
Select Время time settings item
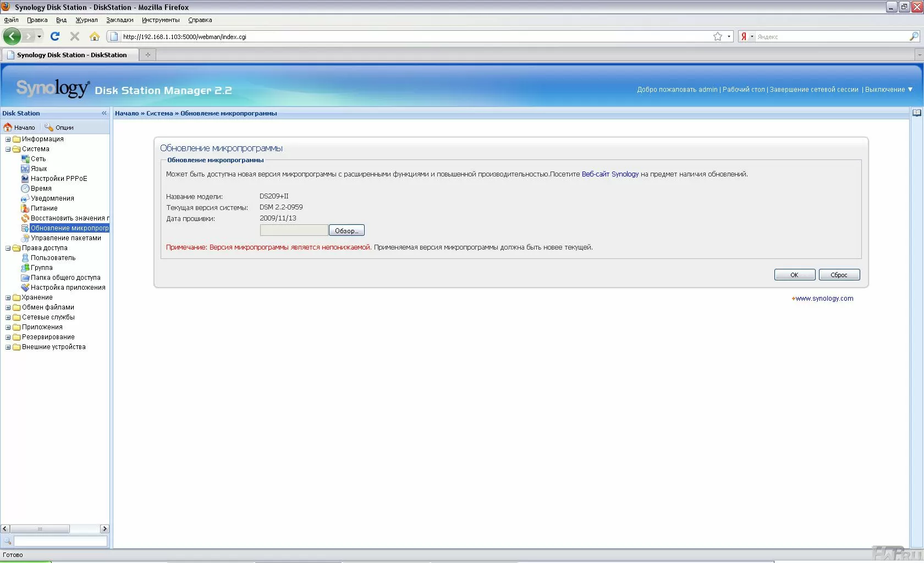[x=41, y=189]
